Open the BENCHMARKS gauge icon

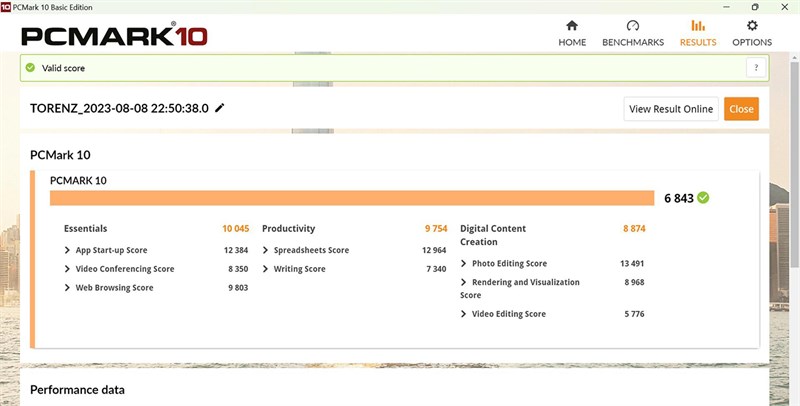633,26
